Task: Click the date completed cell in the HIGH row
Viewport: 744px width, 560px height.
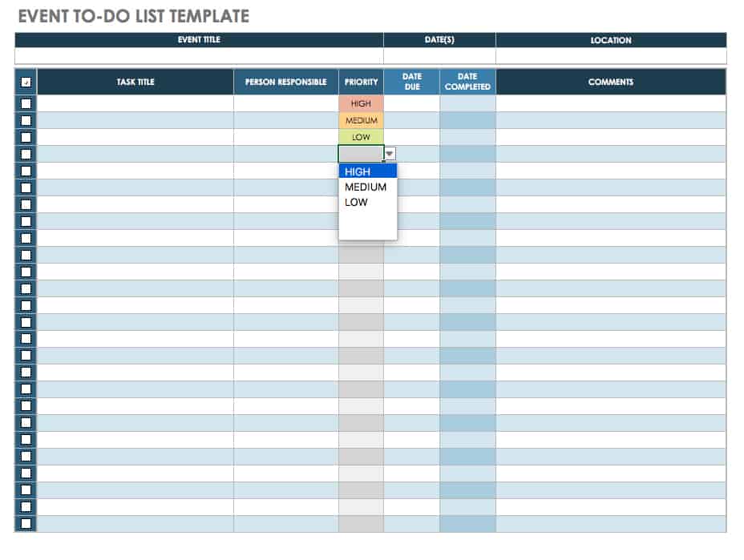Action: pyautogui.click(x=468, y=103)
